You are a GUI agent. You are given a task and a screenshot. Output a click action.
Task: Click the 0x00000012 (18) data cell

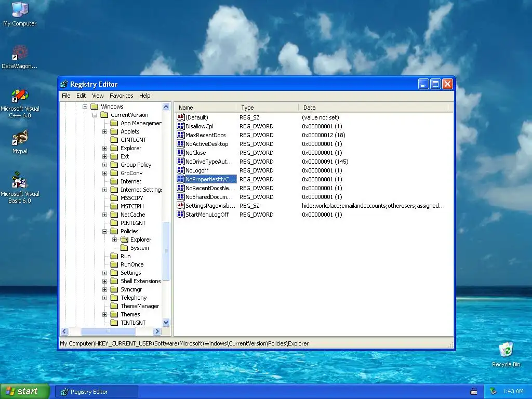click(323, 135)
